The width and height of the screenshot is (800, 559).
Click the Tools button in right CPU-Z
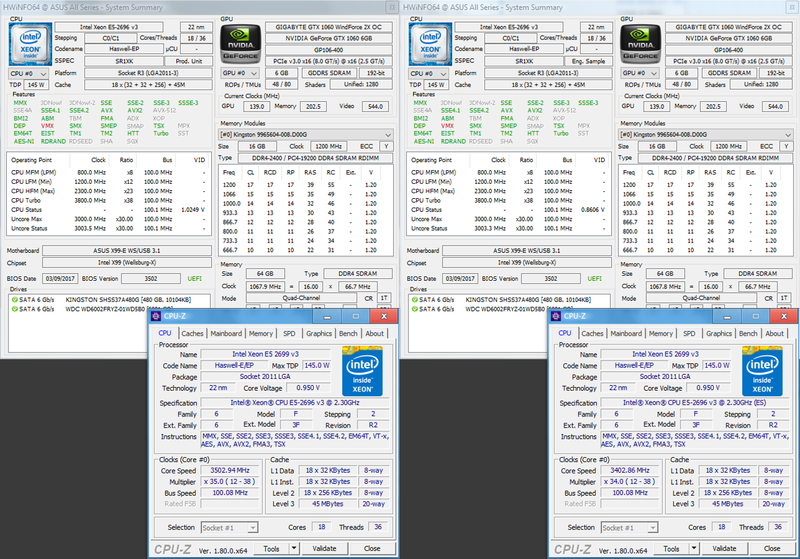[x=671, y=548]
